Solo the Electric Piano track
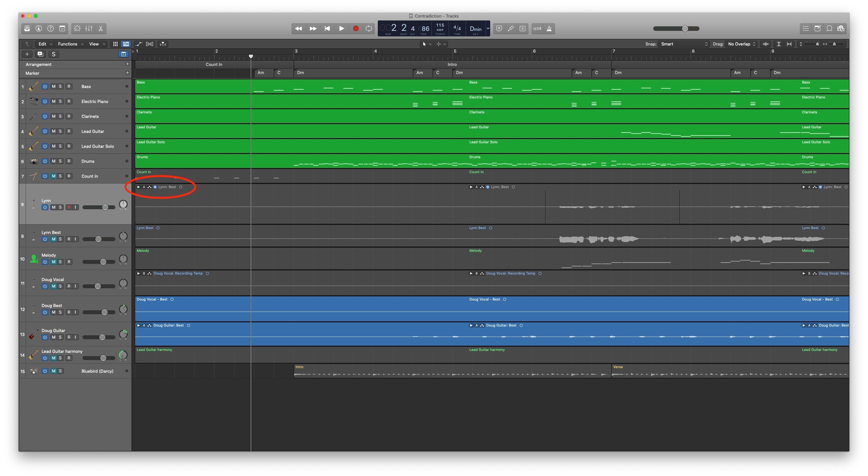Screen dimensions: 868x476 coord(60,101)
